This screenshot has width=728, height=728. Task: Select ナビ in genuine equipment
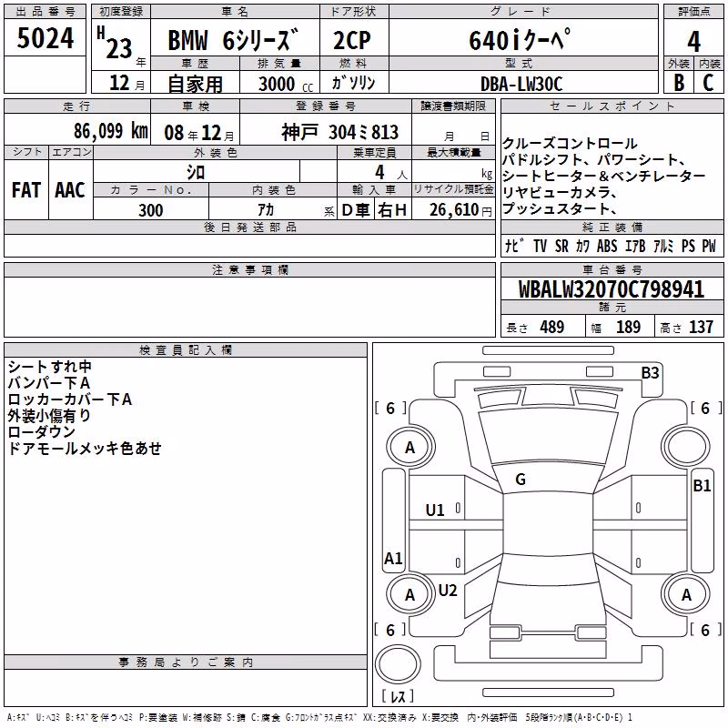pyautogui.click(x=514, y=246)
